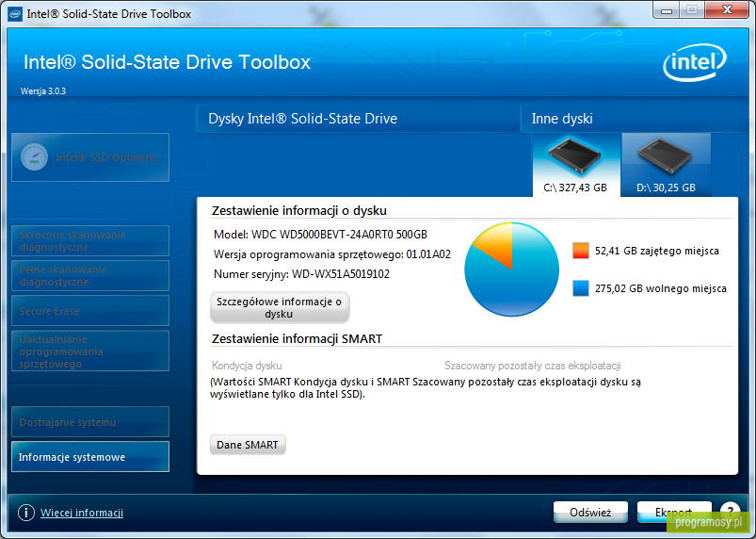Select the C:\ 327,43 GB drive icon
The width and height of the screenshot is (756, 539).
575,165
